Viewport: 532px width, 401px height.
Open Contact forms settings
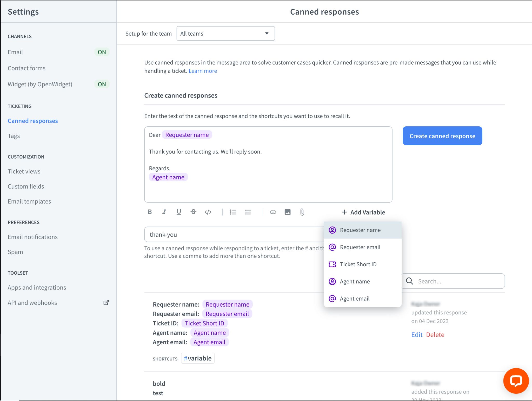(x=26, y=68)
